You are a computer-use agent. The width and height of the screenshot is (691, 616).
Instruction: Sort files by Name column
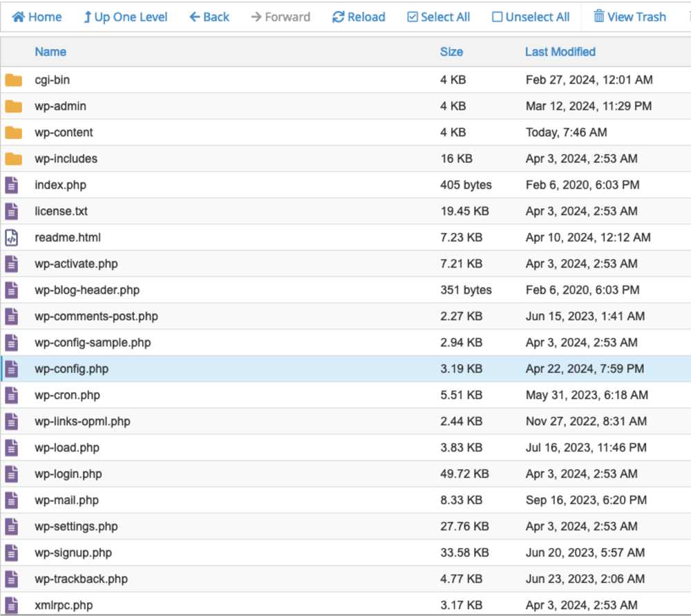pyautogui.click(x=50, y=52)
